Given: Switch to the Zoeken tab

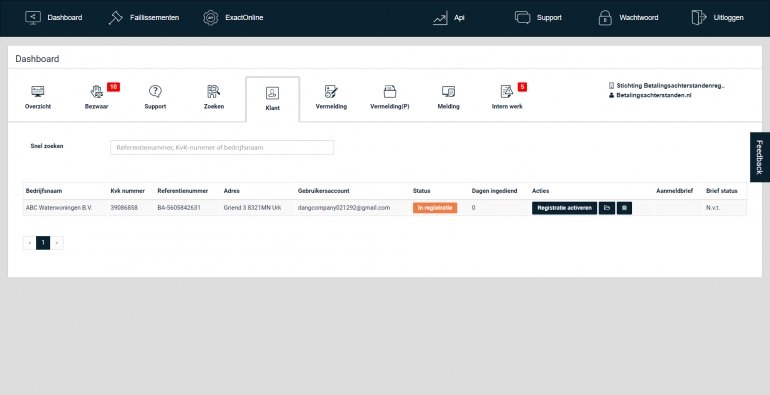Looking at the screenshot, I should coord(214,97).
